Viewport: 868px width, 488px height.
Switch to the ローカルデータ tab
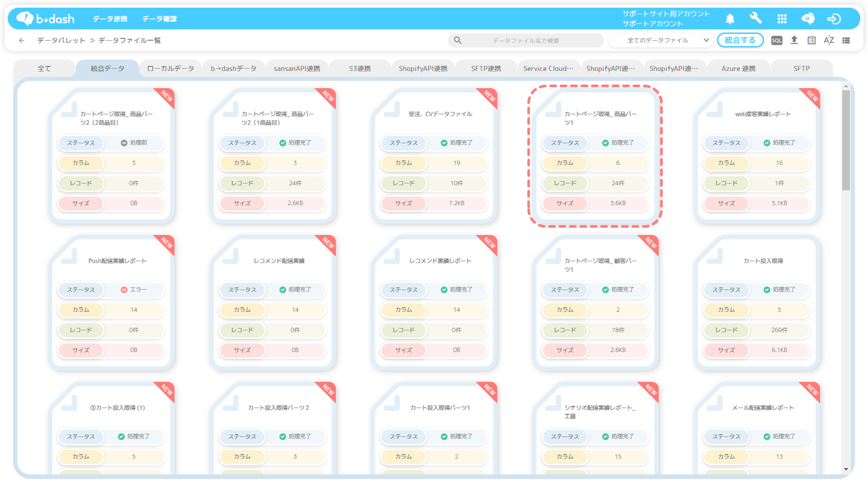click(x=171, y=69)
